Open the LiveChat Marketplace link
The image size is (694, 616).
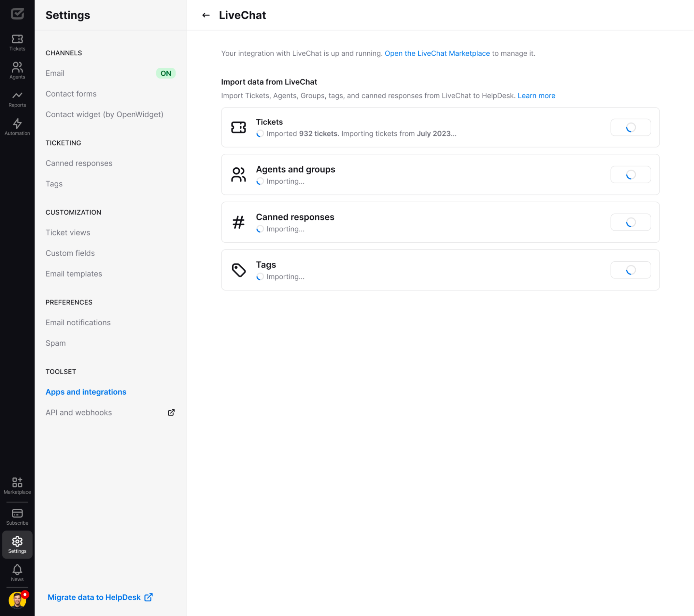(437, 53)
